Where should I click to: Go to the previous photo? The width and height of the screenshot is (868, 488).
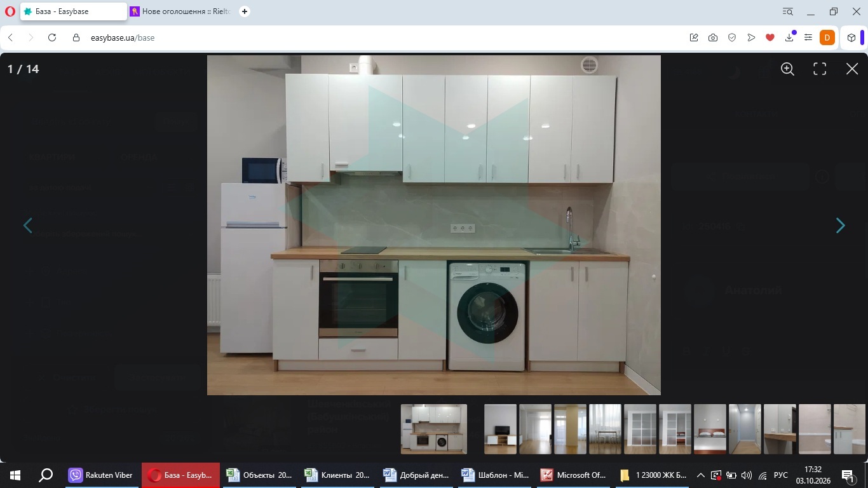coord(28,226)
